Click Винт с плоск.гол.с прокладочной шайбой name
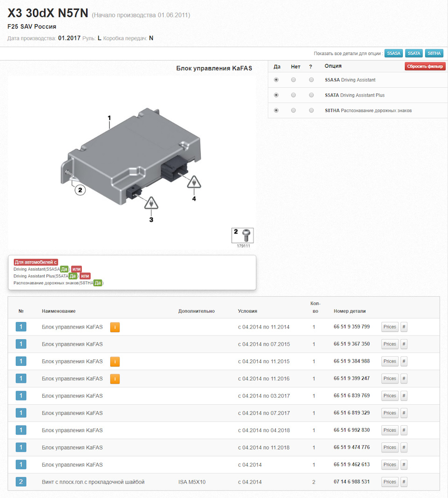Viewport: 448px width, 498px height. coord(93,482)
